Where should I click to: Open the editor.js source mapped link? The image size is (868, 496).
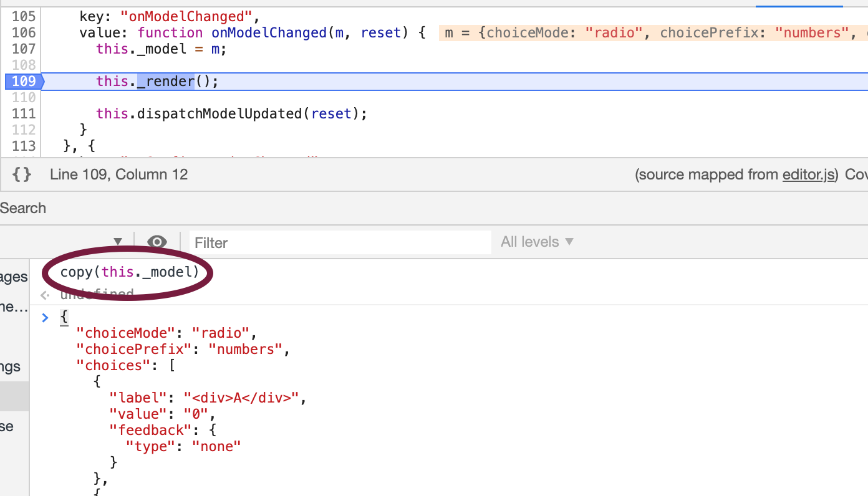point(808,175)
